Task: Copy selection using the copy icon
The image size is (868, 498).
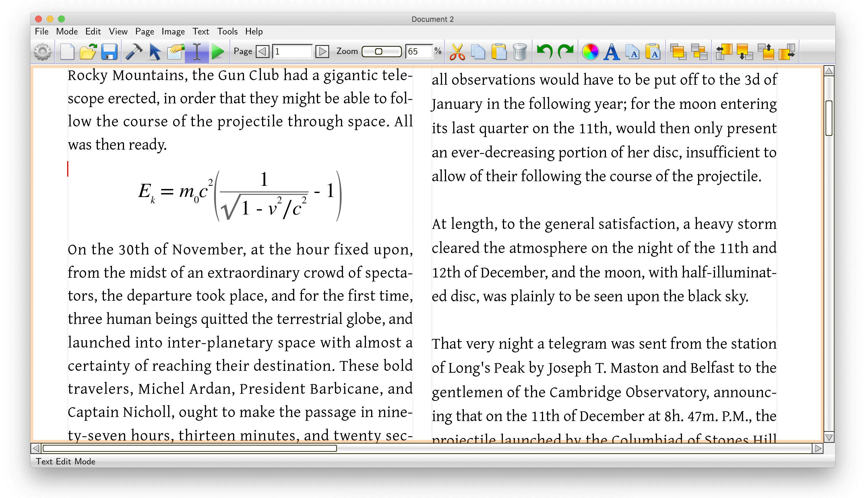Action: [478, 52]
